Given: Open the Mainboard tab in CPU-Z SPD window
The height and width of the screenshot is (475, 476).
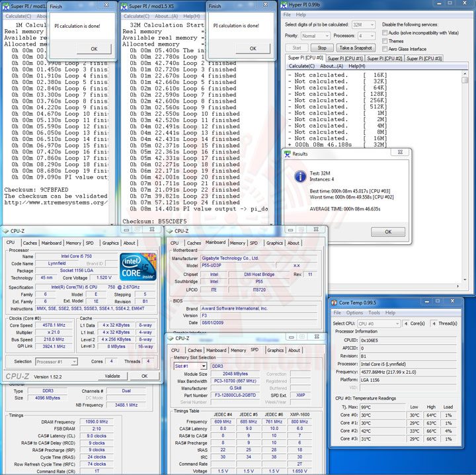Looking at the screenshot, I should [216, 350].
